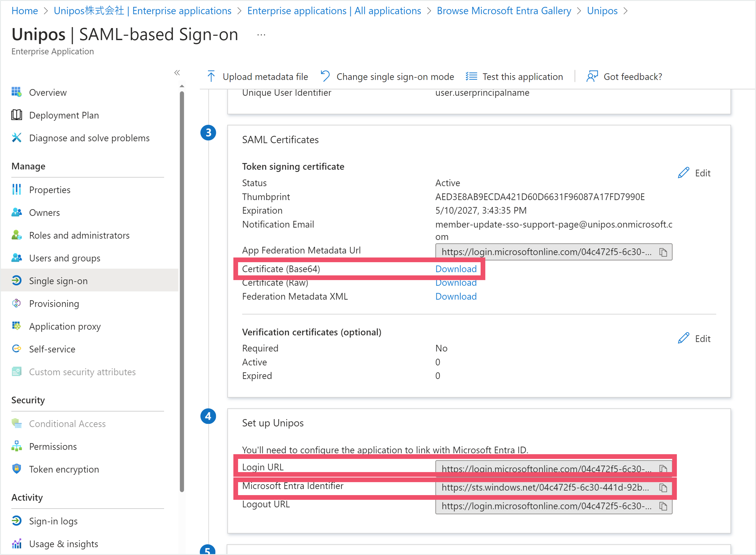Click the Unipos breadcrumb link
This screenshot has width=756, height=555.
(602, 11)
